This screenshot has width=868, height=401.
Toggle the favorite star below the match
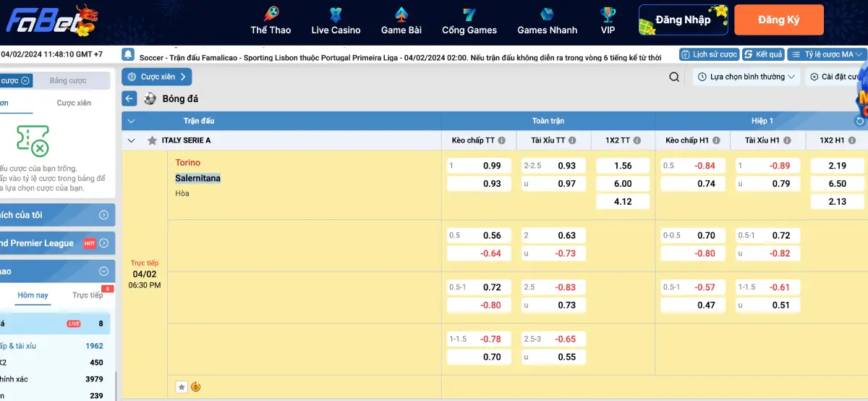point(182,387)
